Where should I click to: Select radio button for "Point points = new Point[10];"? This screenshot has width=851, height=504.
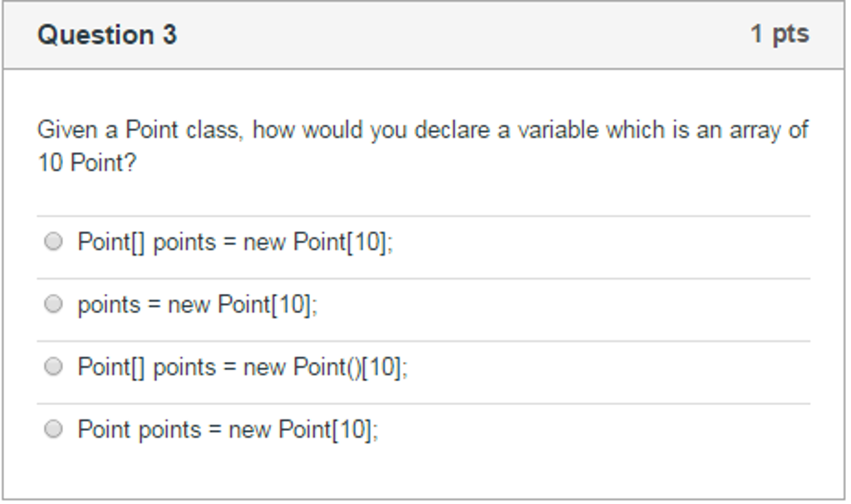click(x=53, y=429)
